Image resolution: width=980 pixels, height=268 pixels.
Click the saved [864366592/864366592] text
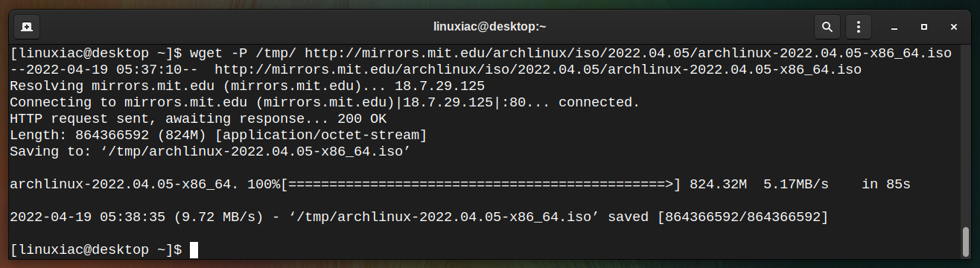pos(718,217)
